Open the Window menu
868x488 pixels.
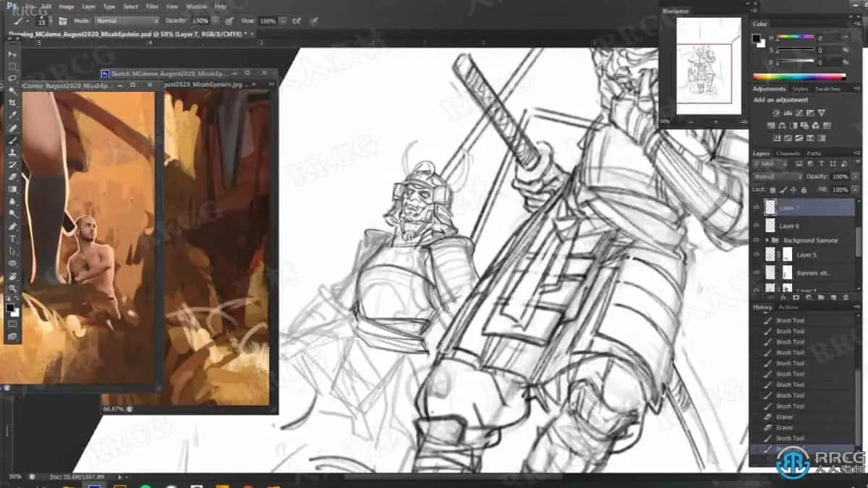[196, 6]
